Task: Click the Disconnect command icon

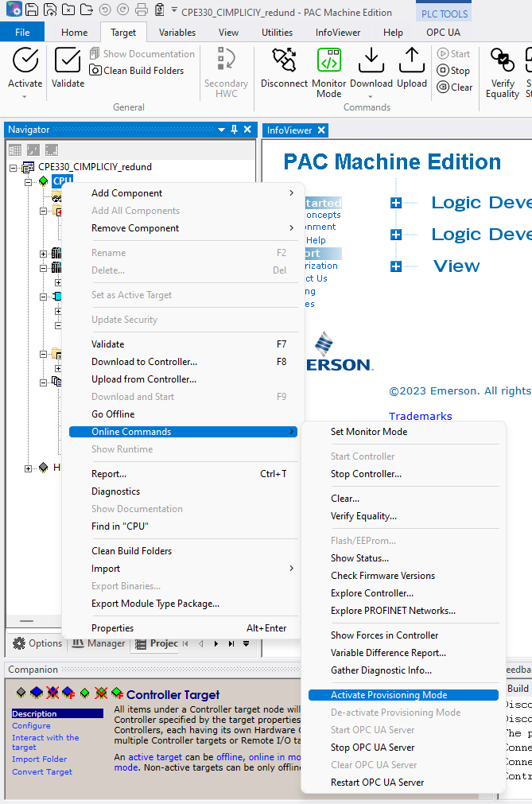Action: (x=284, y=60)
